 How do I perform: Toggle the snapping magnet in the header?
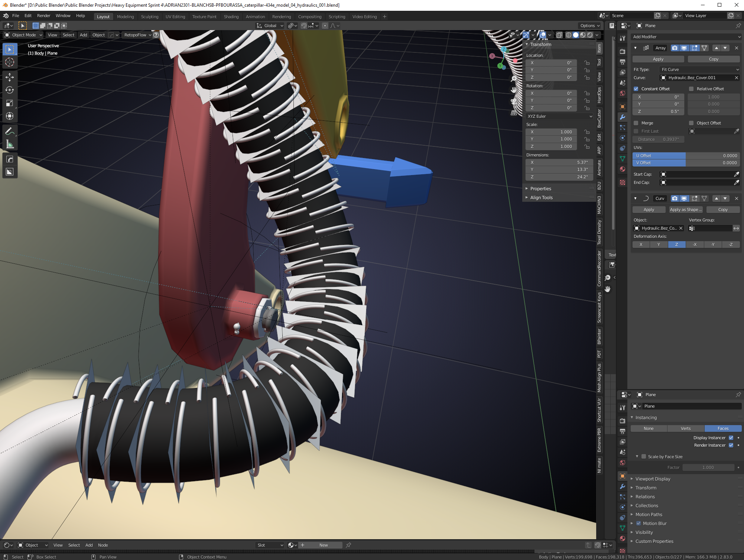(304, 26)
